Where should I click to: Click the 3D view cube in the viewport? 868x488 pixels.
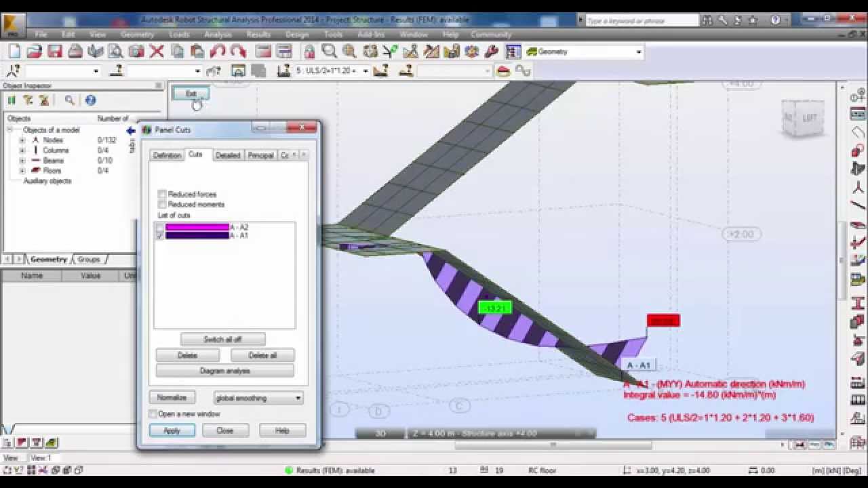click(803, 119)
